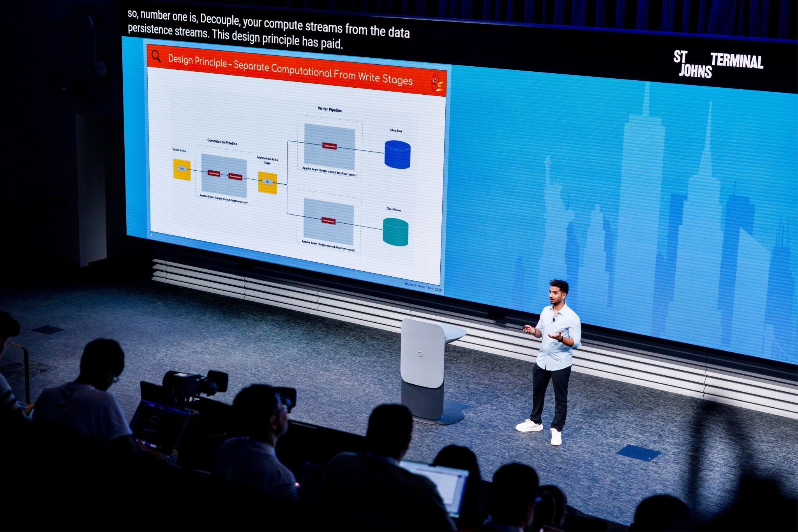Click the Beam Summit NYC 2025 footer text

[x=423, y=287]
